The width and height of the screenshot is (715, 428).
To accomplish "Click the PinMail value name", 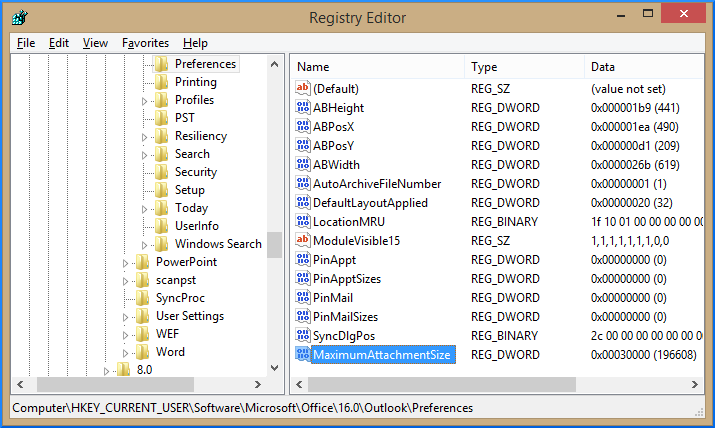I will pos(333,298).
